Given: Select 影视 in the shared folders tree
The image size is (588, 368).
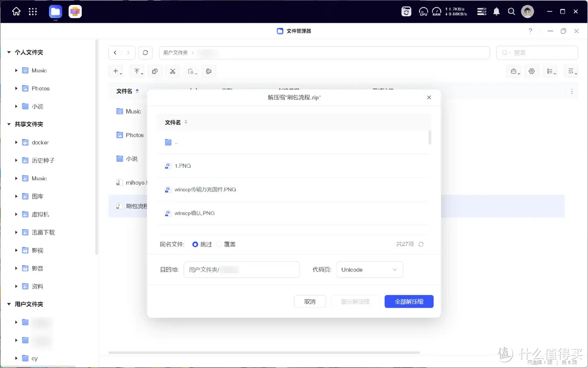Looking at the screenshot, I should coord(37,250).
